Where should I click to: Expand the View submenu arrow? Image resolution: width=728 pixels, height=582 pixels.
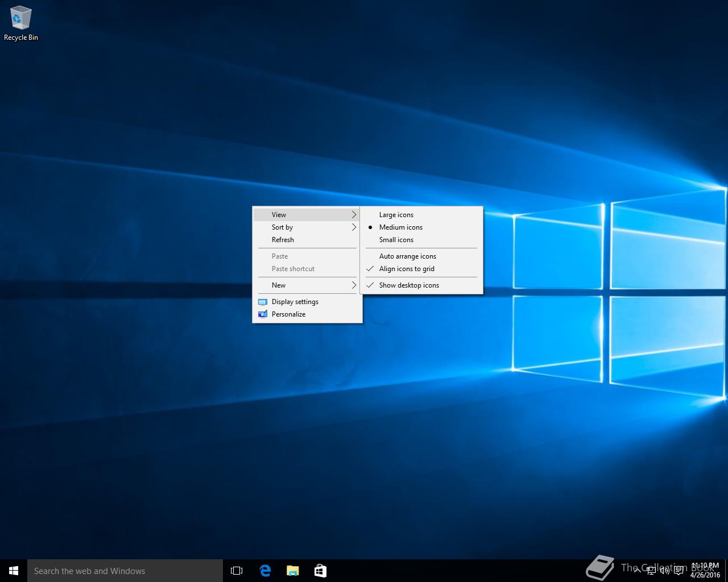tap(354, 215)
